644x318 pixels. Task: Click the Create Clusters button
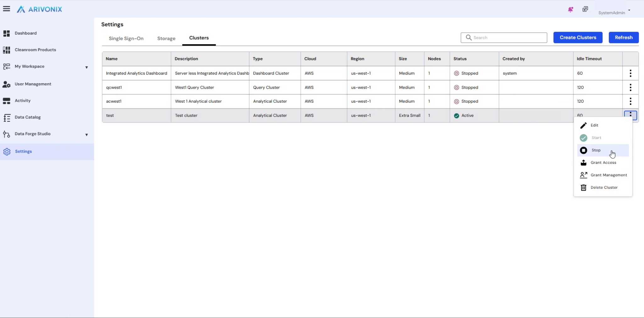point(578,37)
